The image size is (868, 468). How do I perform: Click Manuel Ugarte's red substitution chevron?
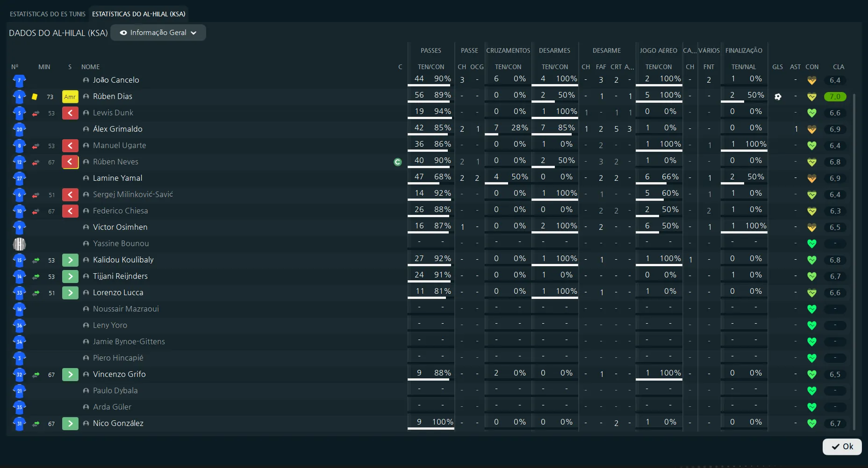(70, 146)
